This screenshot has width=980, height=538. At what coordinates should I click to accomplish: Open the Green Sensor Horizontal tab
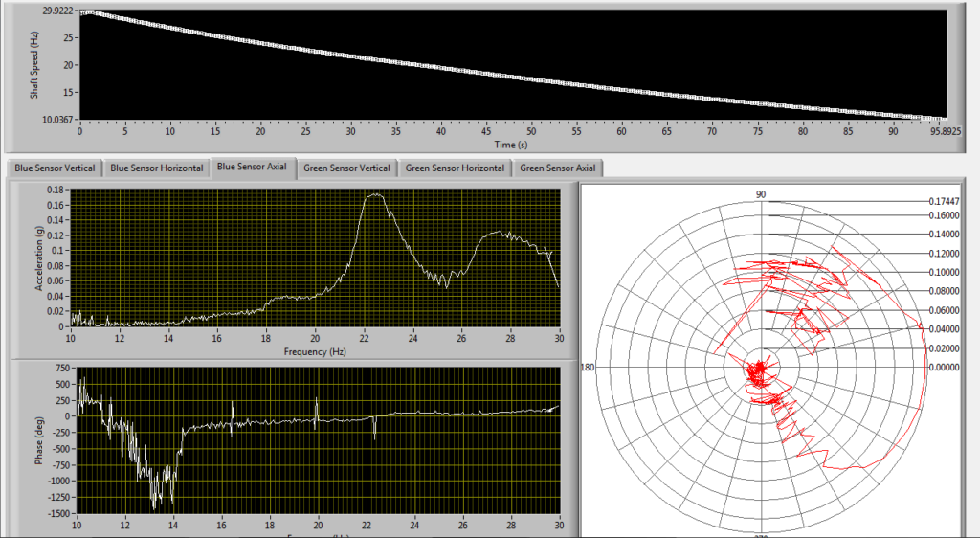coord(455,168)
